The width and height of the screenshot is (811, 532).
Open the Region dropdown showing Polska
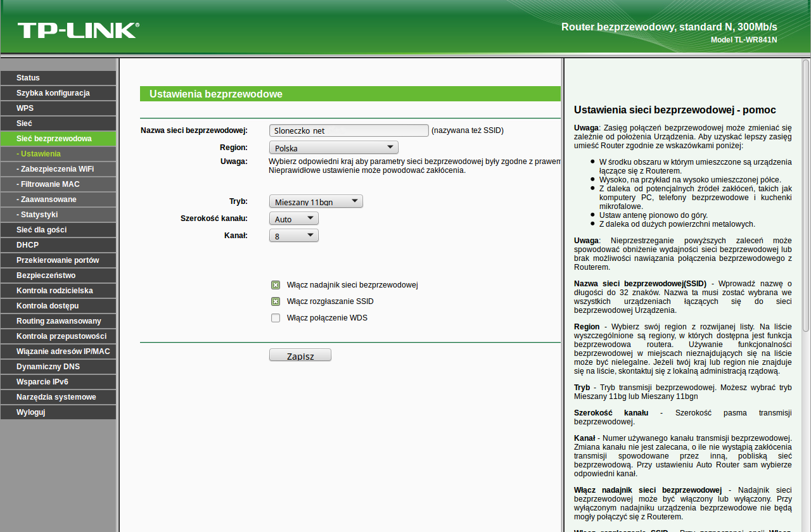(x=334, y=148)
